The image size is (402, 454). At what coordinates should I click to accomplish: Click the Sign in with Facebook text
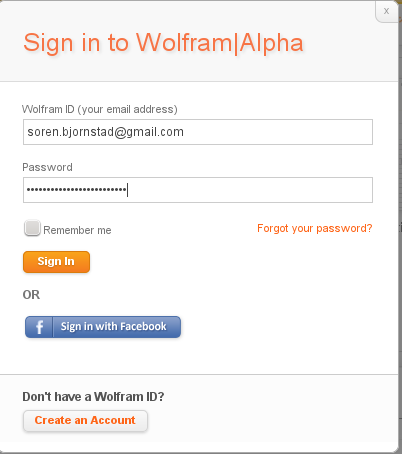(x=113, y=326)
